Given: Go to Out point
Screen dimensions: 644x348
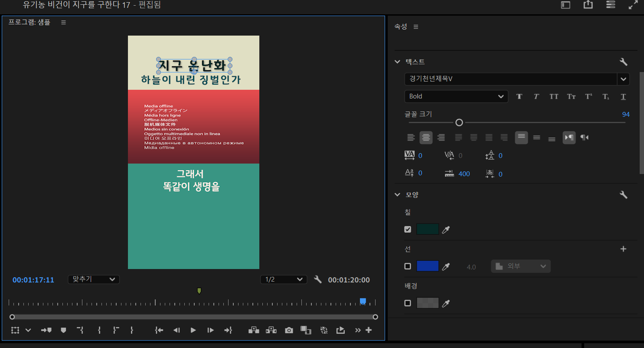Looking at the screenshot, I should pos(228,330).
